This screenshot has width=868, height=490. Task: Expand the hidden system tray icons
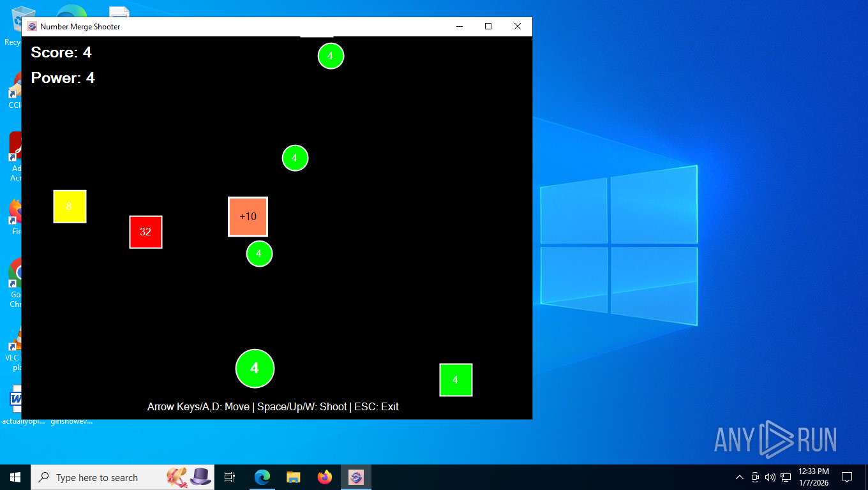(740, 477)
